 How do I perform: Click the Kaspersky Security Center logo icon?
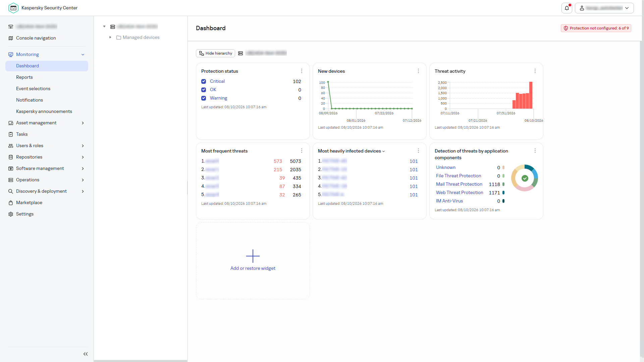coord(13,8)
